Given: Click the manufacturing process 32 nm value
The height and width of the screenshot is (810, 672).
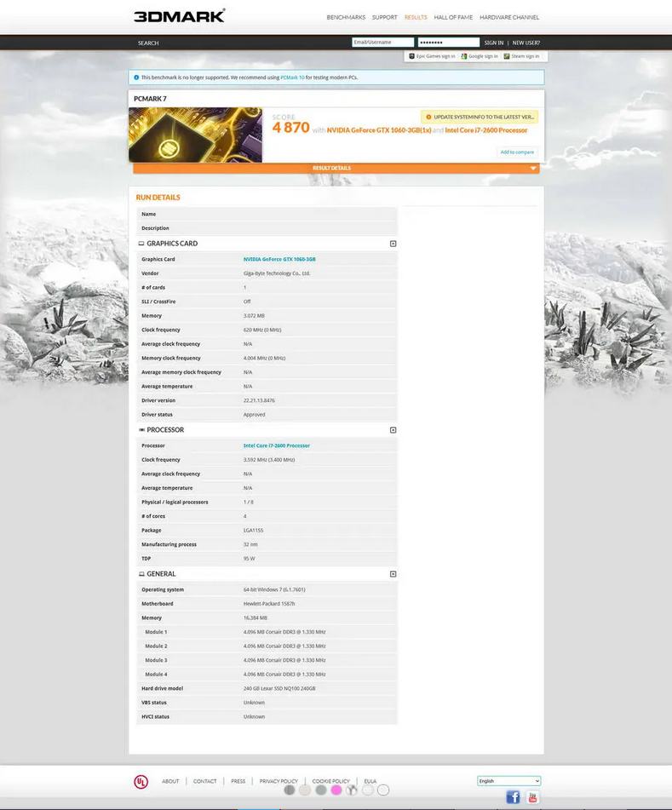Looking at the screenshot, I should [250, 544].
